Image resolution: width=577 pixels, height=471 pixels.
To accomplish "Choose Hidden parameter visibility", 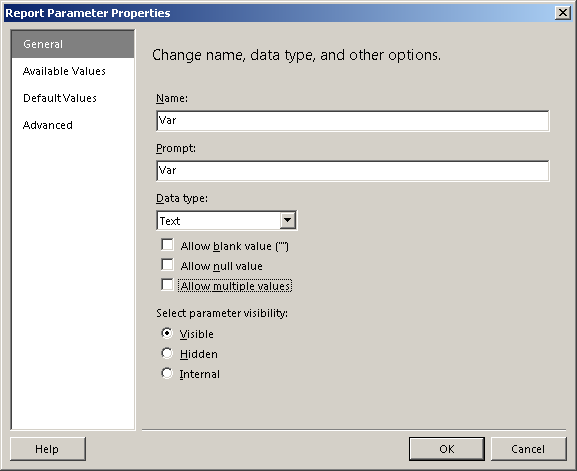I will coord(167,353).
